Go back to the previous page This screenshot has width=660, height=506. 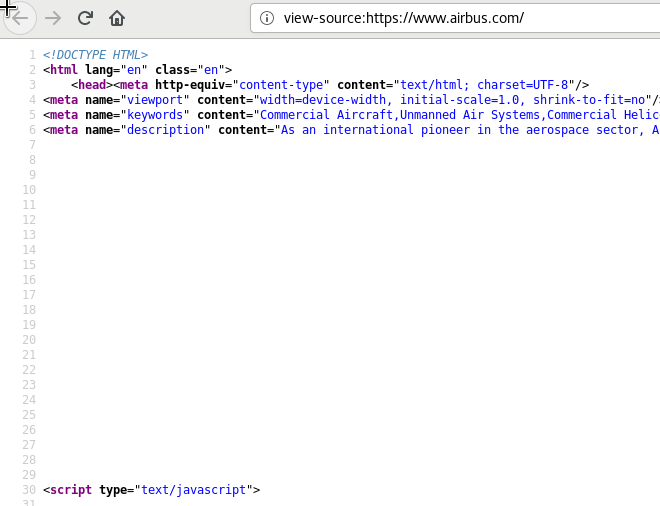[19, 18]
